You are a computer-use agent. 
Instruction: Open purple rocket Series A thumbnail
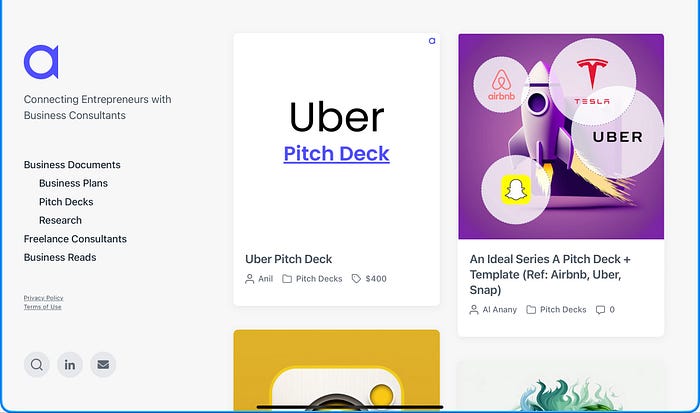[x=561, y=137]
